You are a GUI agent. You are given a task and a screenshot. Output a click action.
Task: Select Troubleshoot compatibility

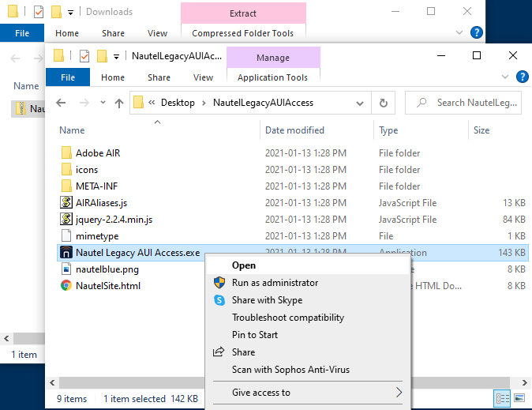[x=308, y=318]
